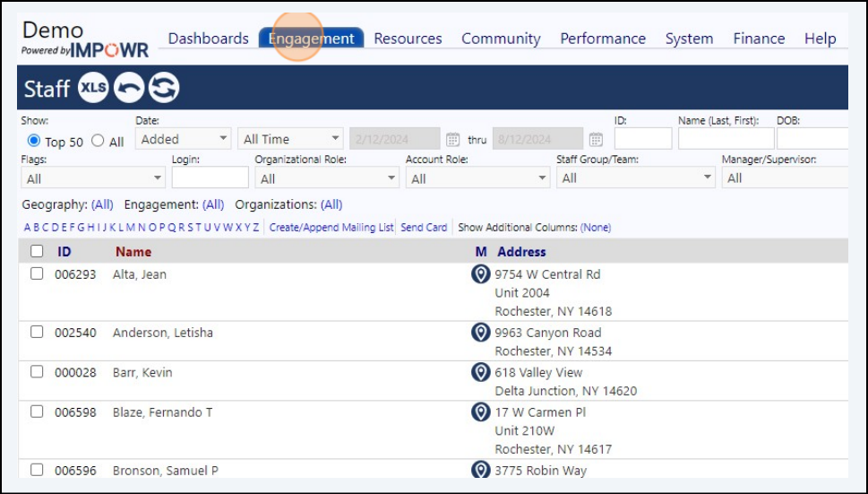
Task: Open the calendar picker after 8/12/2024
Action: [596, 139]
